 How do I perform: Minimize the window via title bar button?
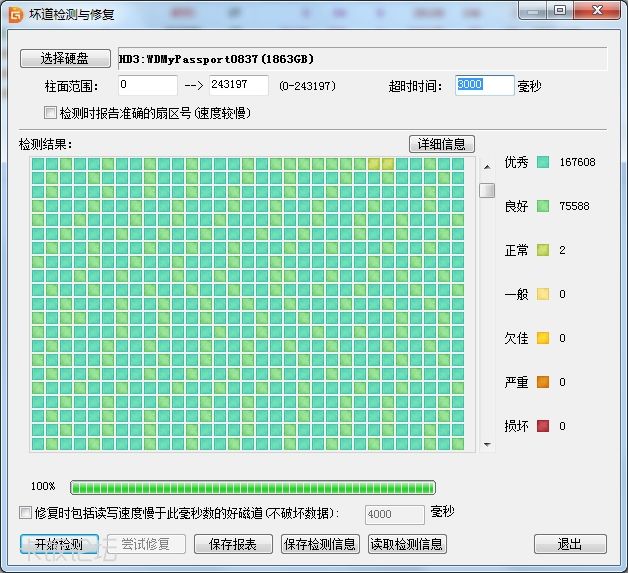tap(533, 10)
